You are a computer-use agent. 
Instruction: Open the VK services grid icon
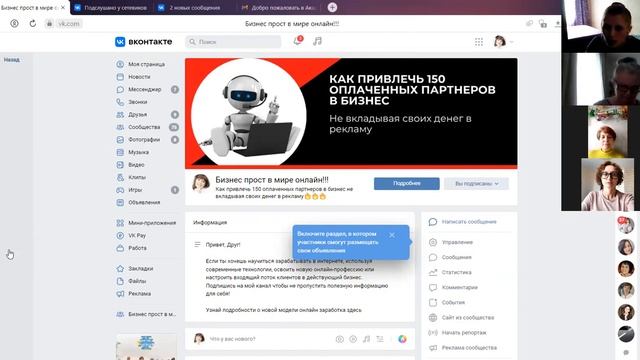(479, 42)
